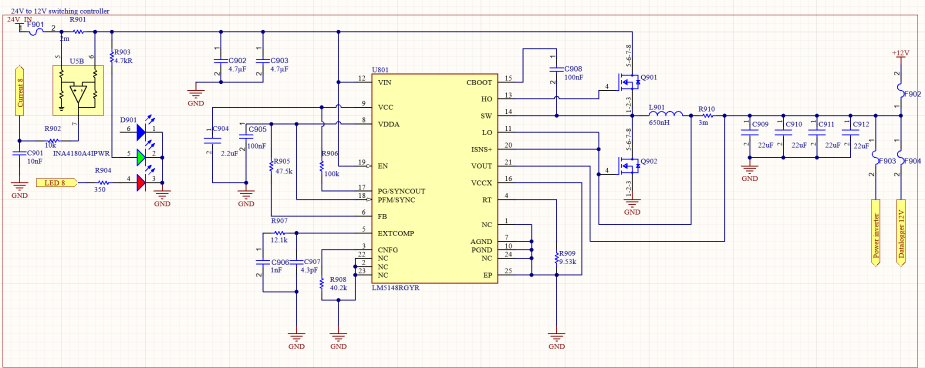Select the D901 designator text
925x368 pixels.
[128, 119]
